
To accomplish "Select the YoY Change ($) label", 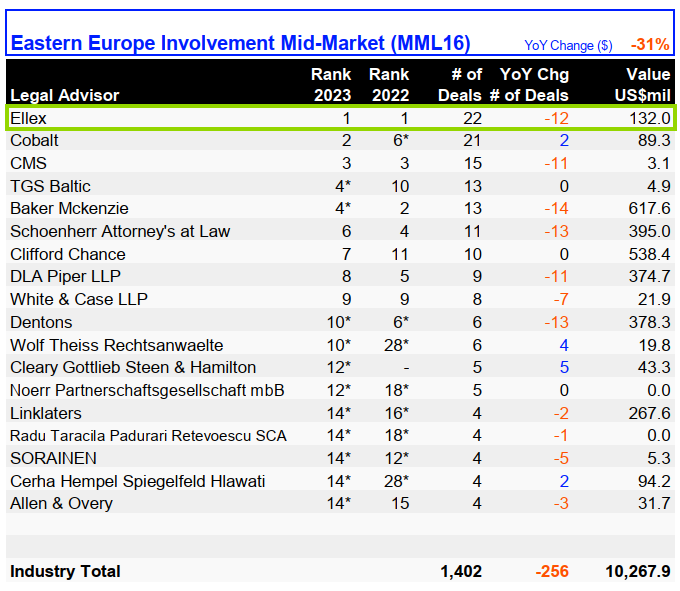I will [568, 45].
